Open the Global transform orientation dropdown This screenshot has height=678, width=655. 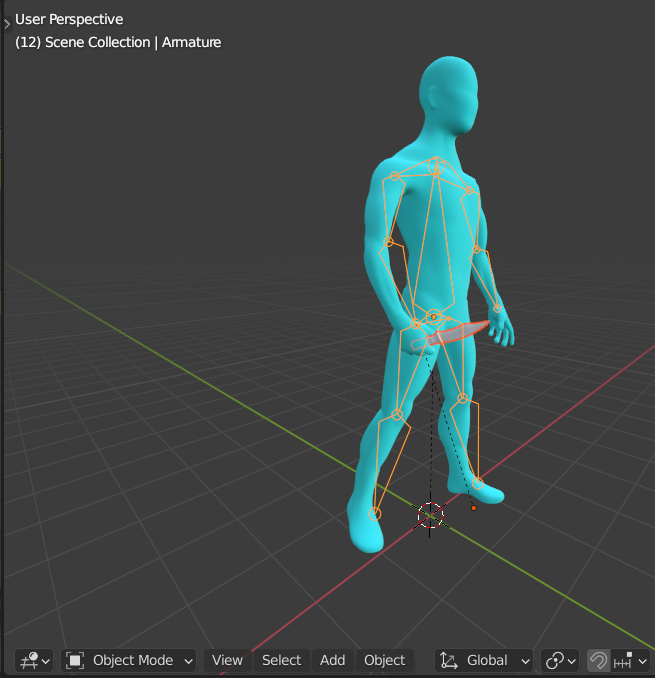click(485, 660)
